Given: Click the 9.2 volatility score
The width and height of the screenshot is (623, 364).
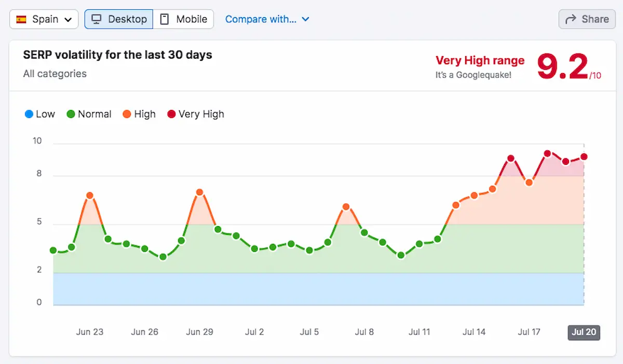Looking at the screenshot, I should pos(562,67).
